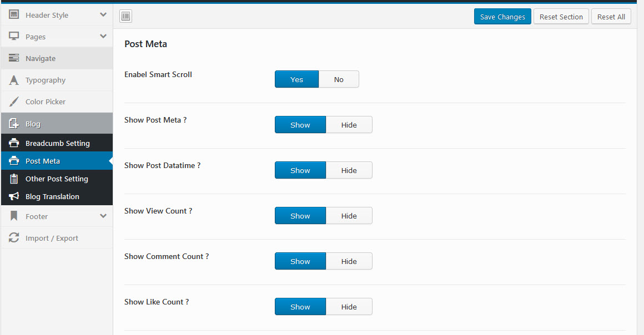Click the Pages monitor icon
The height and width of the screenshot is (335, 644).
(14, 37)
